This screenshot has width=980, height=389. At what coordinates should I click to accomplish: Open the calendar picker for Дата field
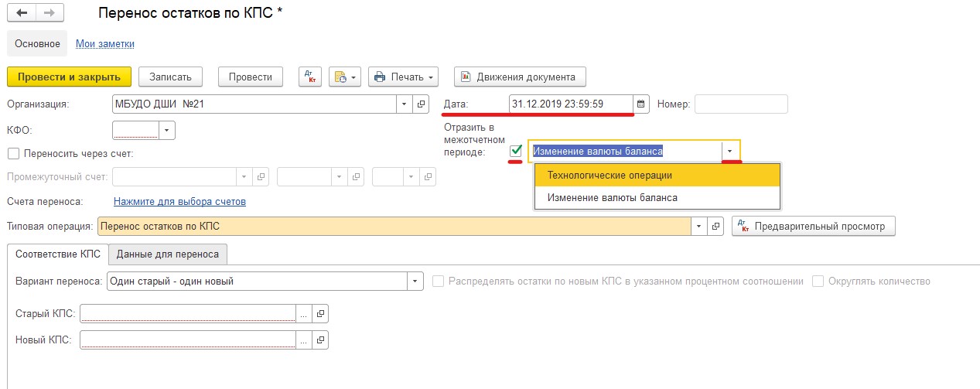(x=640, y=104)
